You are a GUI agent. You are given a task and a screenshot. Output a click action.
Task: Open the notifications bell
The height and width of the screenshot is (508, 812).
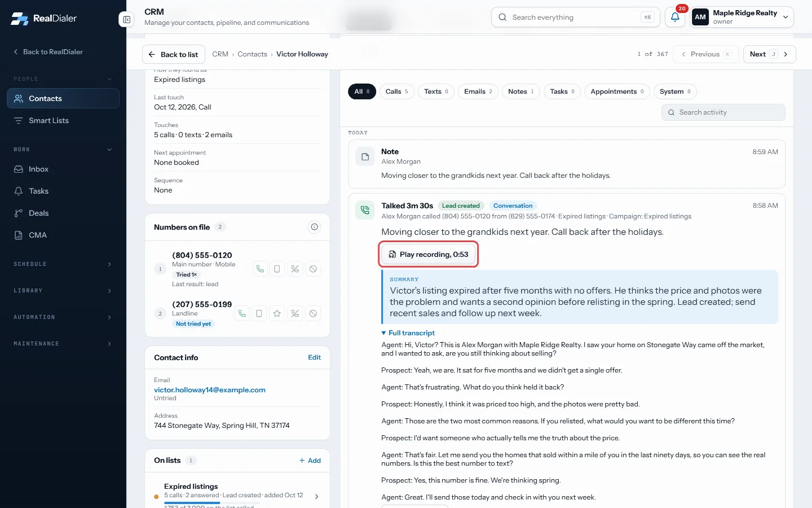point(675,17)
